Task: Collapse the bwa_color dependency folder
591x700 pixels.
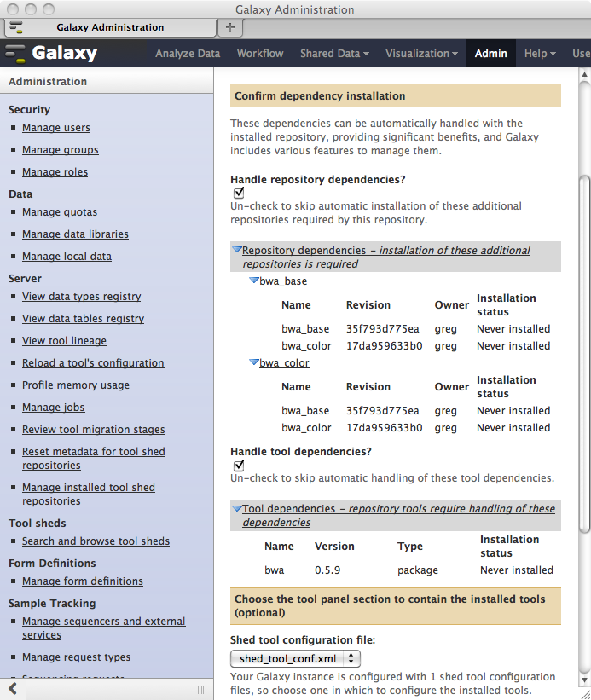Action: click(253, 362)
